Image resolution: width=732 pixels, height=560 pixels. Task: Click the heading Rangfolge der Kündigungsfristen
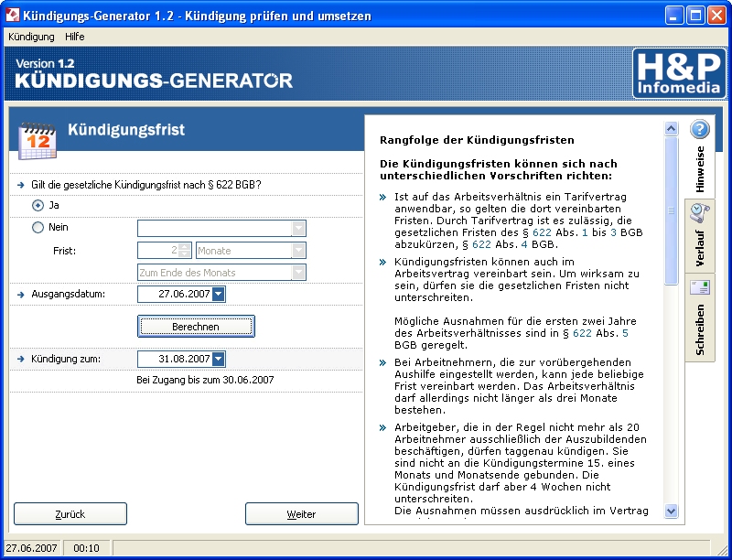click(477, 140)
